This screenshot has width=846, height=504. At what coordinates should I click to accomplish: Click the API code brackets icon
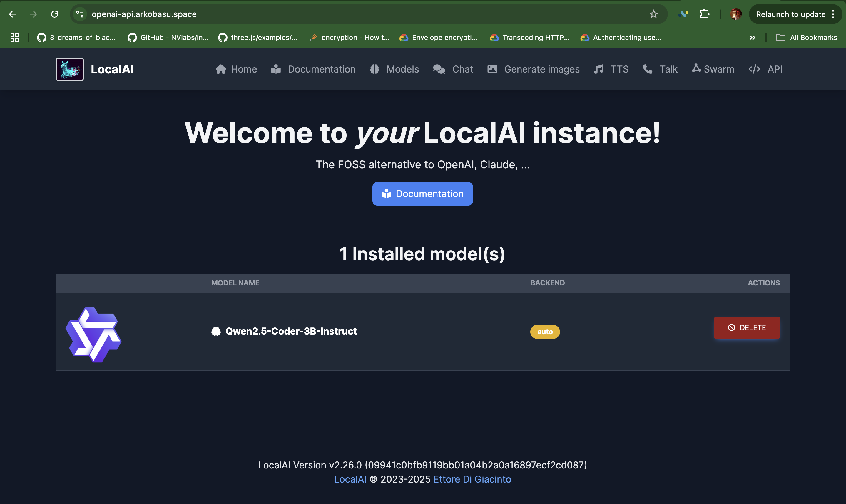754,69
